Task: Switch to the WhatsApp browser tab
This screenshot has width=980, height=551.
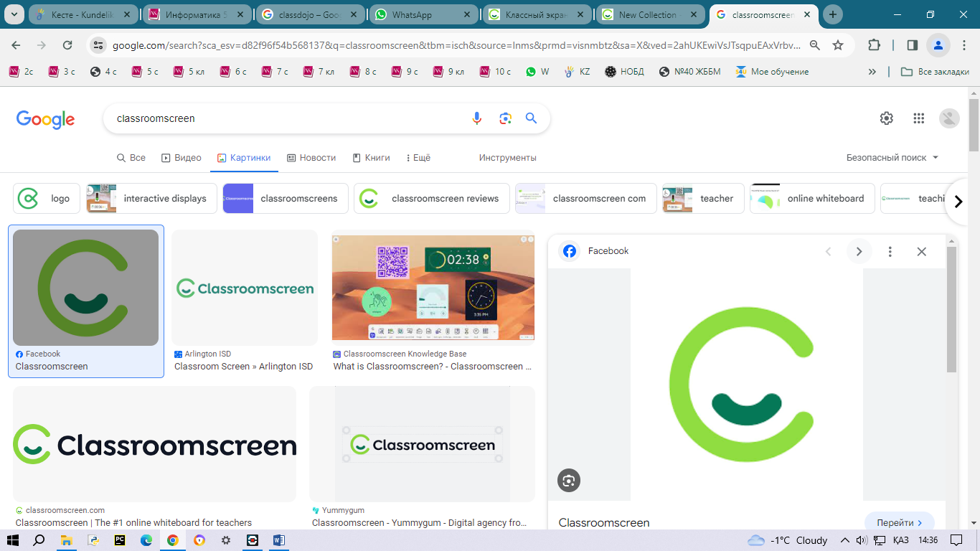Action: 423,14
